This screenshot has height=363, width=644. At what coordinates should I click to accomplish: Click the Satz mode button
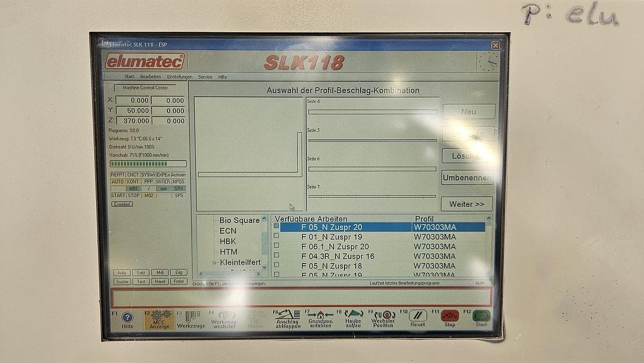pyautogui.click(x=141, y=273)
